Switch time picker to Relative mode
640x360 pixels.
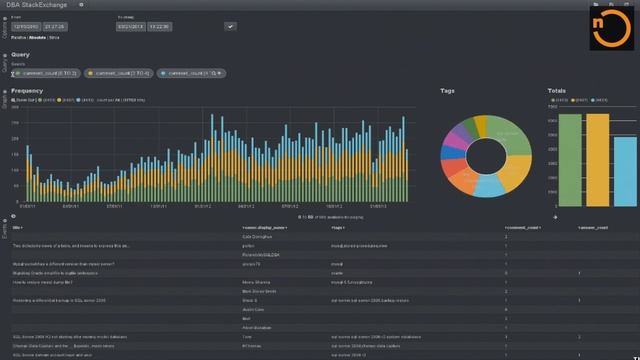pos(18,38)
